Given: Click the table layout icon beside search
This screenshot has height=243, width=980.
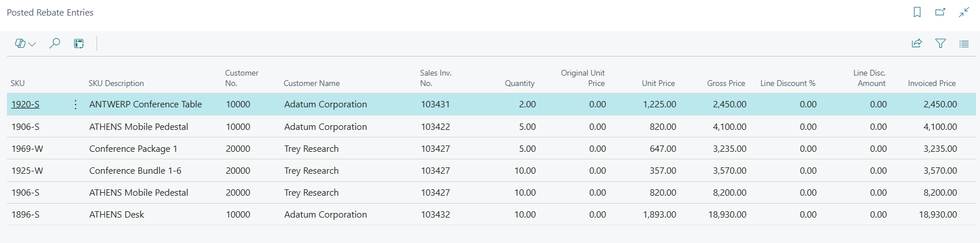Looking at the screenshot, I should (x=79, y=43).
